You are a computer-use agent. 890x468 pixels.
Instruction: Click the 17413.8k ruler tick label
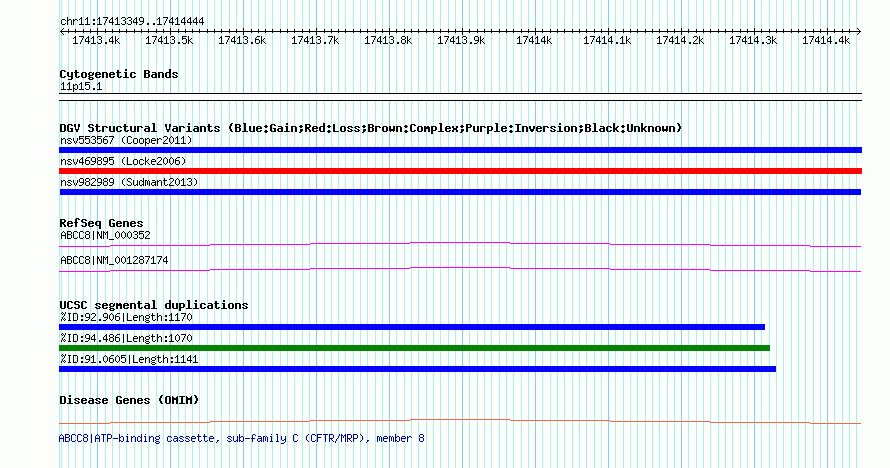pyautogui.click(x=388, y=40)
